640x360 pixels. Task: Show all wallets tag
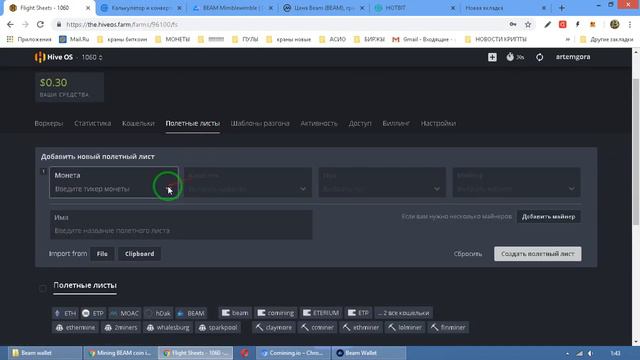coord(403,313)
